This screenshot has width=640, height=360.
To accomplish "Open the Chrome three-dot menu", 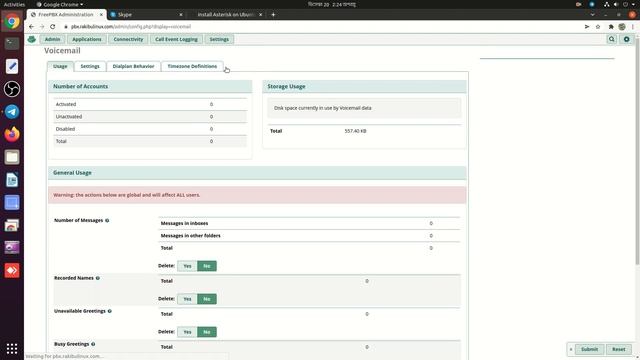I will pyautogui.click(x=633, y=27).
